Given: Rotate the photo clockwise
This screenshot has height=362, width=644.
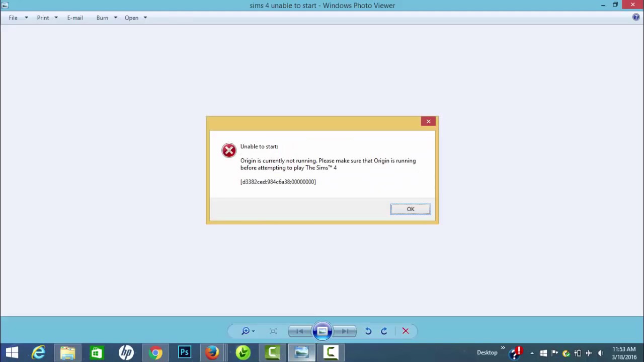Looking at the screenshot, I should click(384, 331).
